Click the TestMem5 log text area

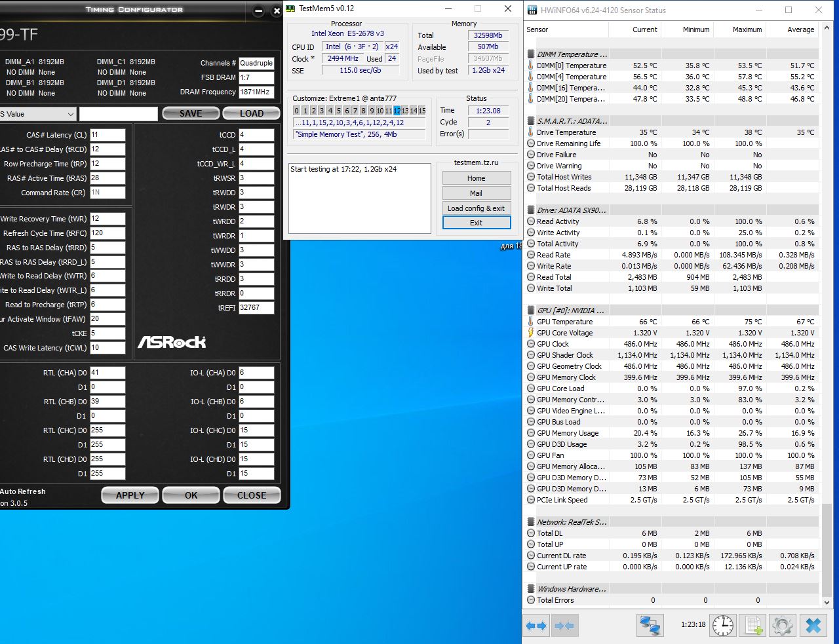pos(360,199)
